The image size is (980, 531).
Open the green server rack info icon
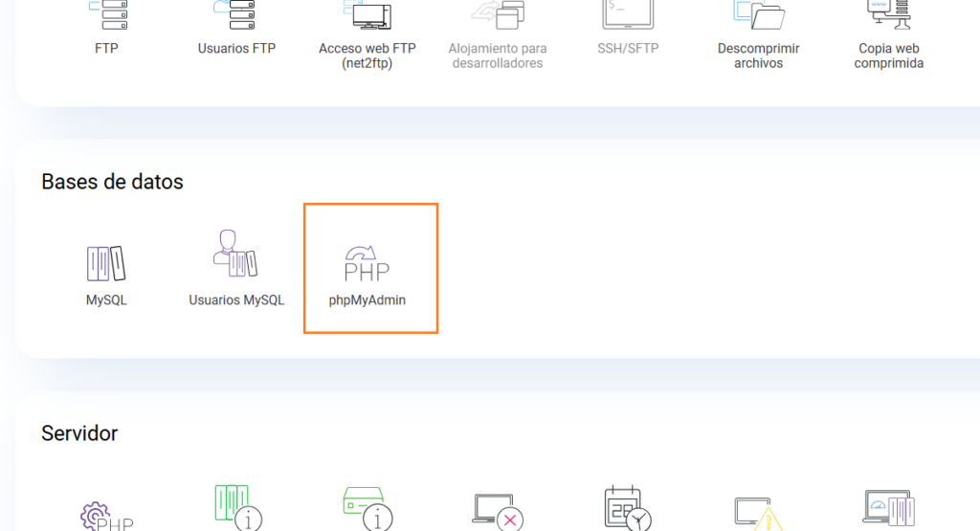point(236,507)
